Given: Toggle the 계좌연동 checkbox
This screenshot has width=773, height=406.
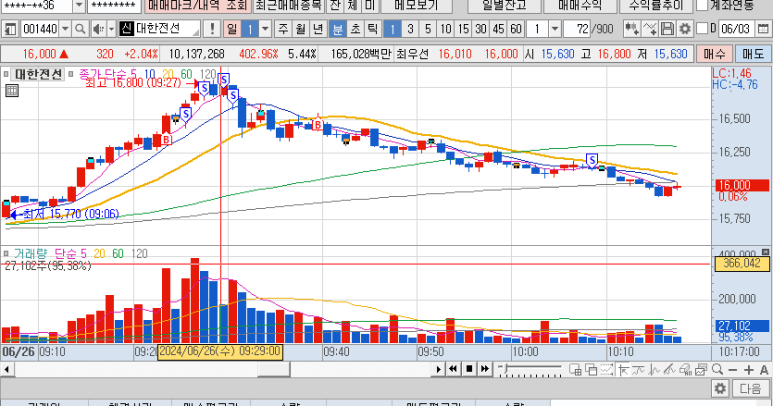Looking at the screenshot, I should coord(702,5).
